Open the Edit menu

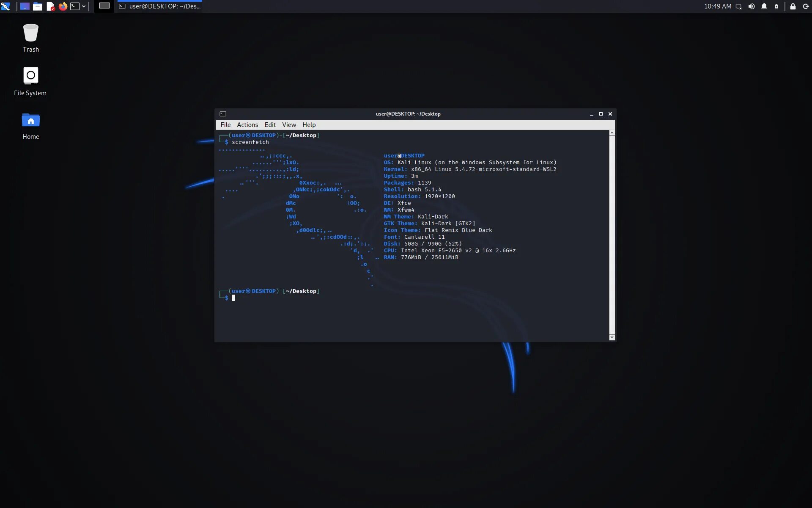[x=270, y=125]
